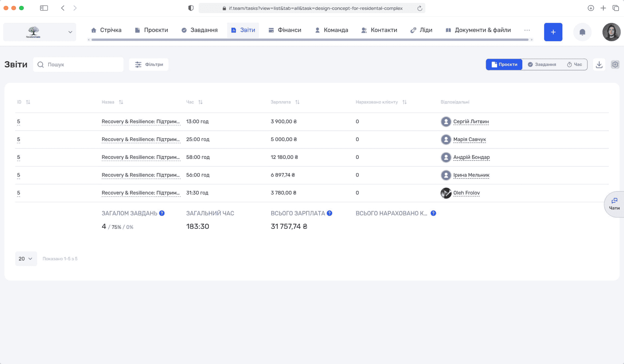Open the Контакти section
Image resolution: width=624 pixels, height=364 pixels.
379,30
